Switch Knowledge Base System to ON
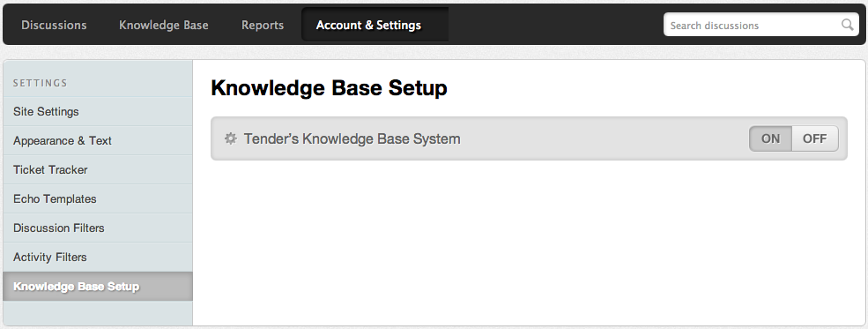 coord(770,138)
